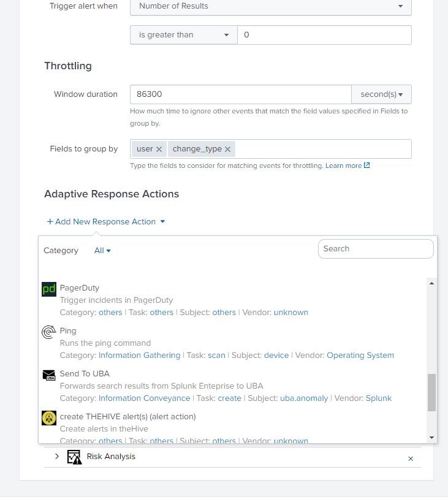448x502 pixels.
Task: Filter by PagerDuty category others
Action: click(110, 313)
